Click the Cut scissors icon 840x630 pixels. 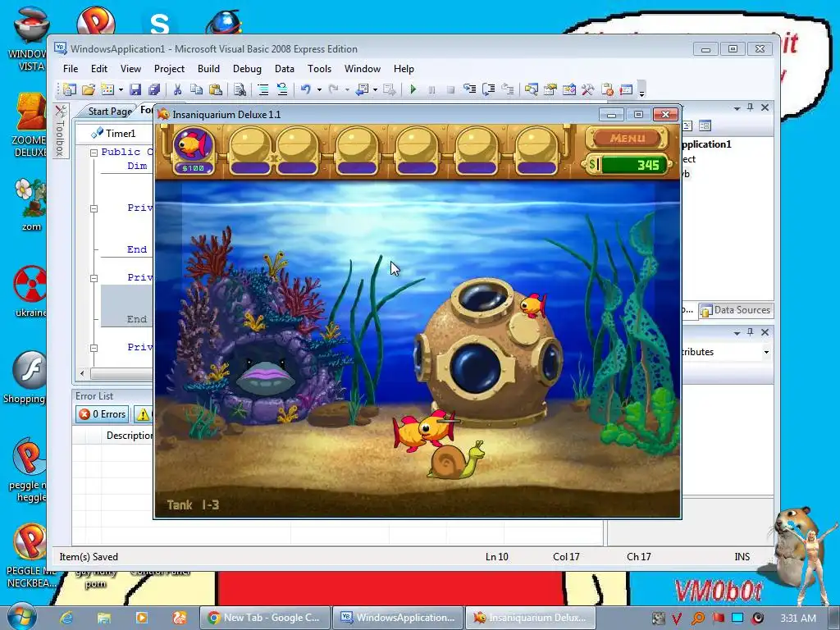coord(177,89)
